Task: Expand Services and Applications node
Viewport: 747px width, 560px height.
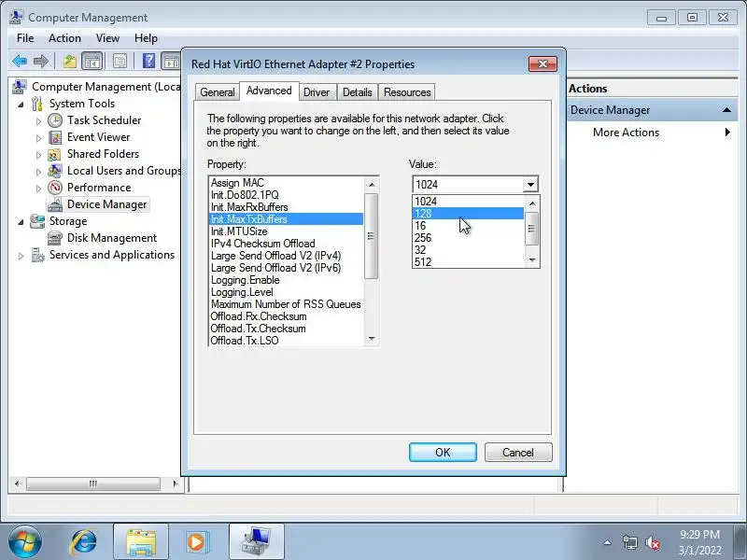Action: click(21, 256)
